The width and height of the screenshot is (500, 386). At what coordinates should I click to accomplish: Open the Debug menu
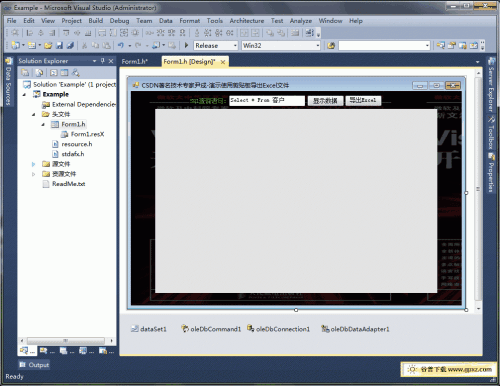pyautogui.click(x=119, y=21)
